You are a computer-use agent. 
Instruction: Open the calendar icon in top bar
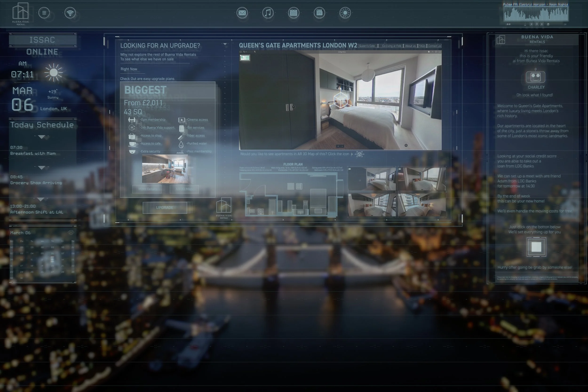[294, 13]
